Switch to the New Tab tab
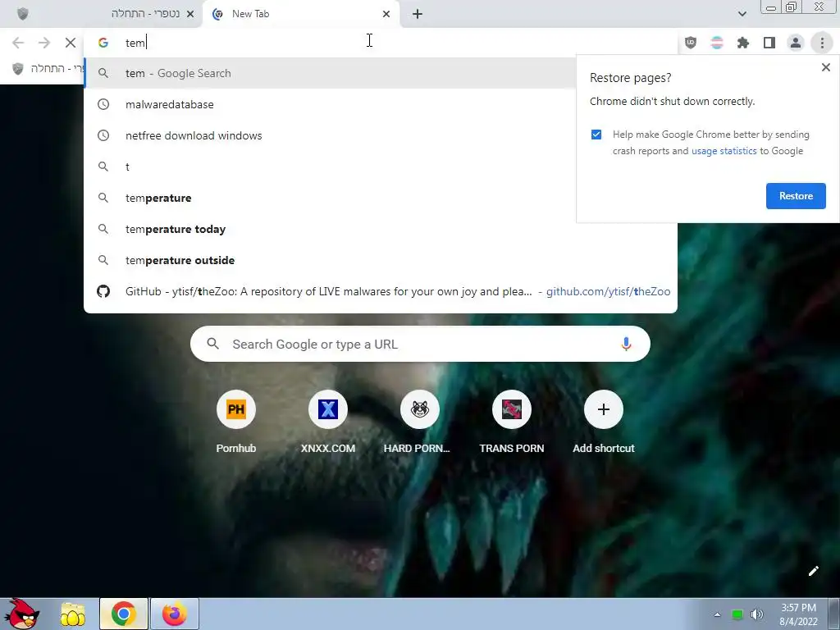Image resolution: width=840 pixels, height=630 pixels. click(301, 14)
